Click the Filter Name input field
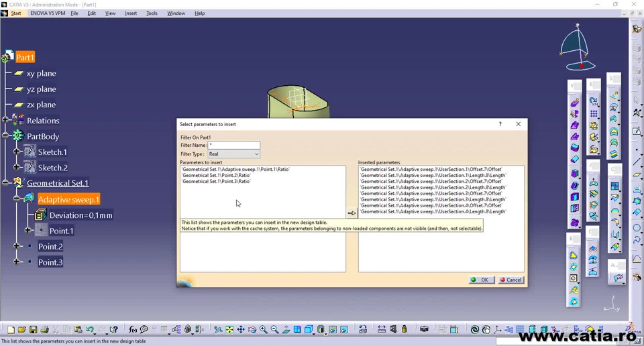Viewport: 644px width, 346px height. [233, 145]
